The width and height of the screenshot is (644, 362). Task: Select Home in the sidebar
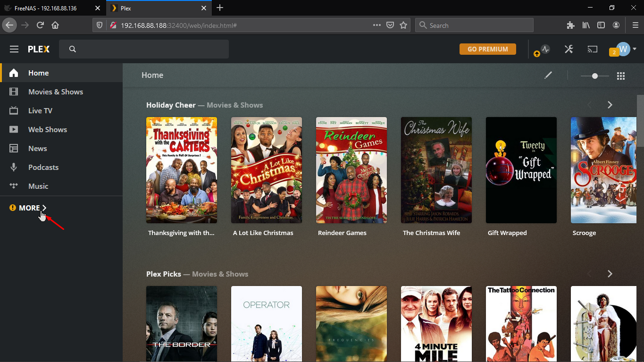click(x=61, y=73)
